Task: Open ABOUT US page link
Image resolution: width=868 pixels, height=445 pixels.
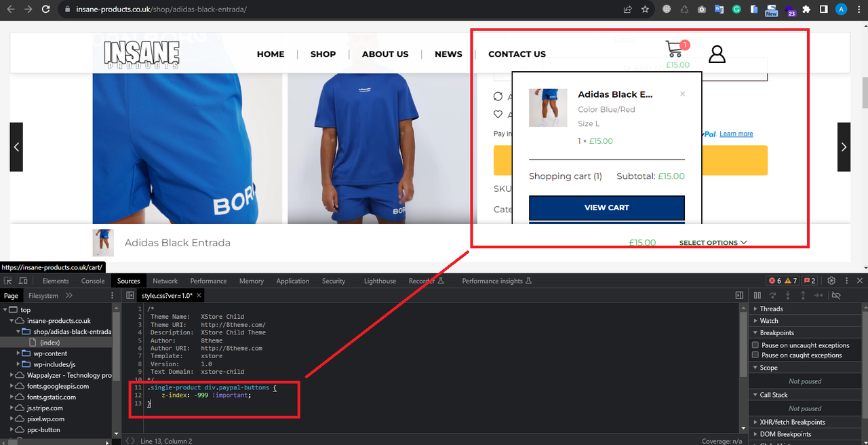Action: click(385, 54)
